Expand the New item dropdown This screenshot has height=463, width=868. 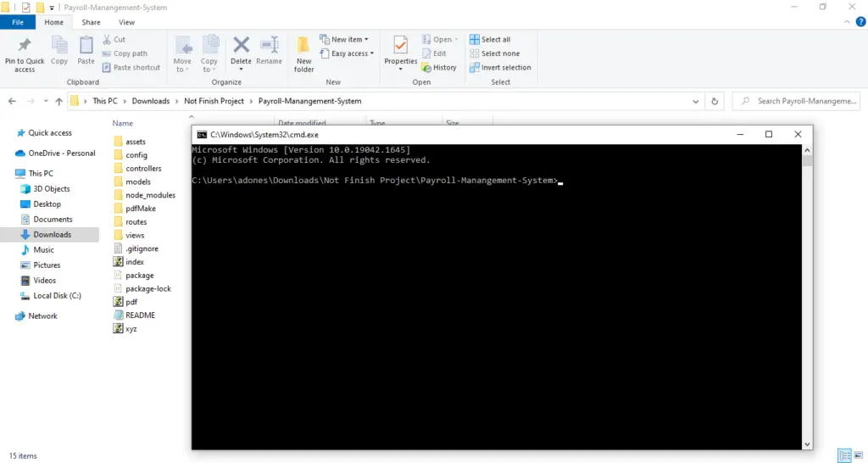point(344,39)
